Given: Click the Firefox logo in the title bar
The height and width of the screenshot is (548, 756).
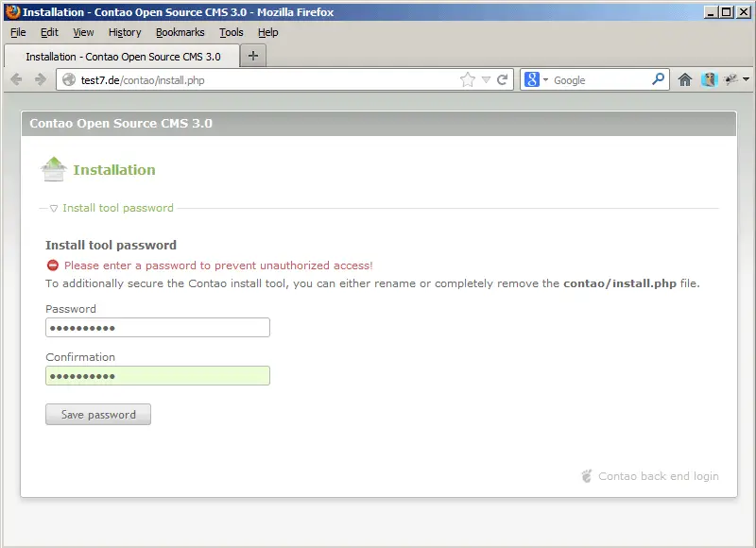Looking at the screenshot, I should pos(13,11).
